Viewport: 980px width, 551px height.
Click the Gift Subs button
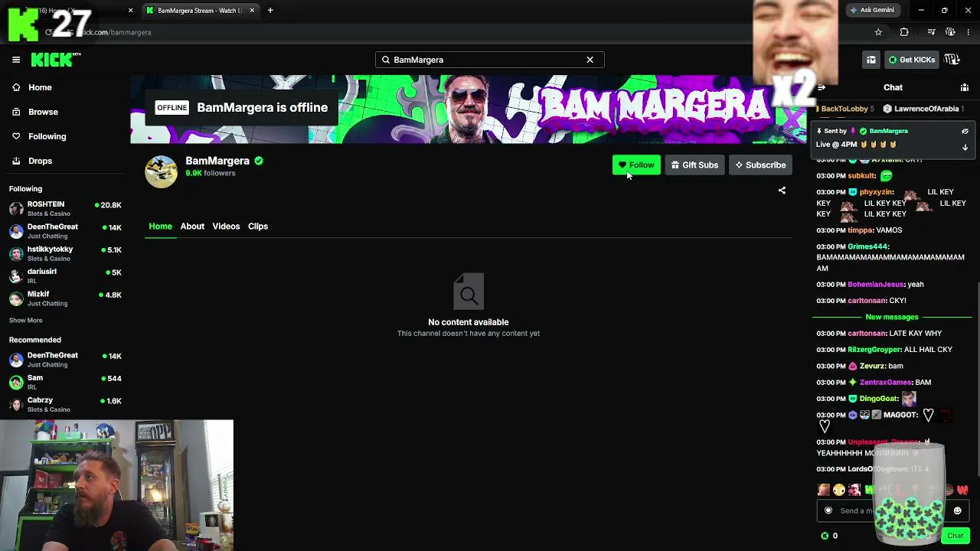(695, 165)
